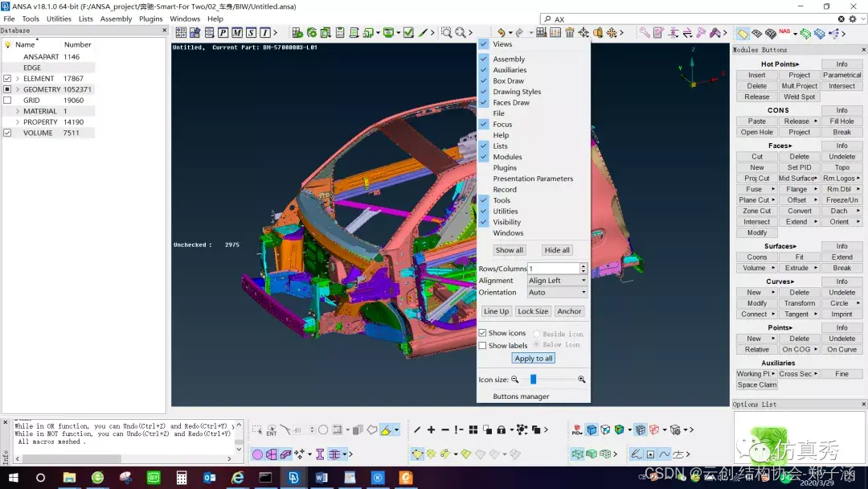Open the Assembly menu
Viewport: 868px width, 489px height.
(116, 18)
